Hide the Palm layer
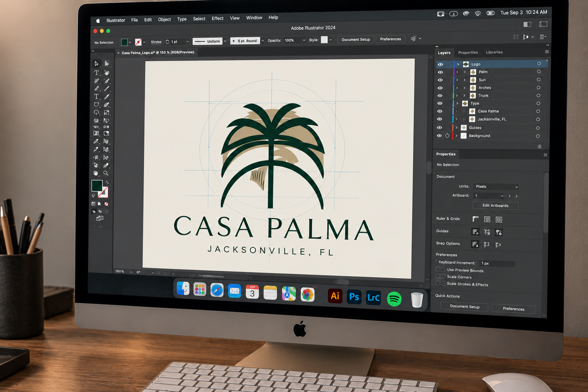This screenshot has width=588, height=392. pyautogui.click(x=440, y=72)
